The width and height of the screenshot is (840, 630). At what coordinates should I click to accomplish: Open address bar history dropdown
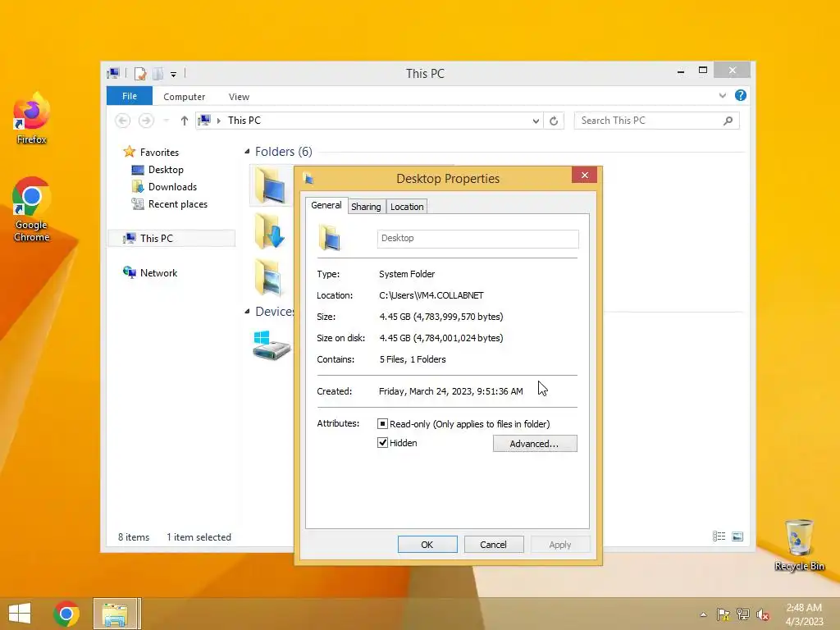[536, 121]
